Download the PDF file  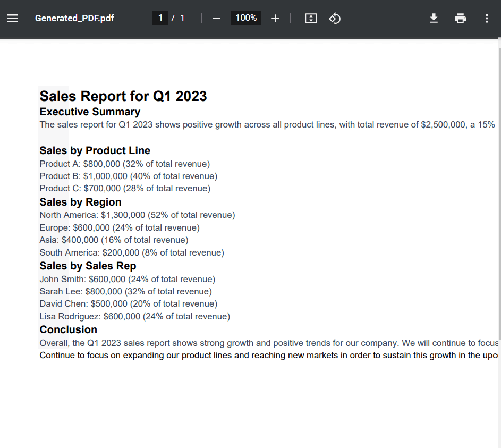(x=434, y=19)
